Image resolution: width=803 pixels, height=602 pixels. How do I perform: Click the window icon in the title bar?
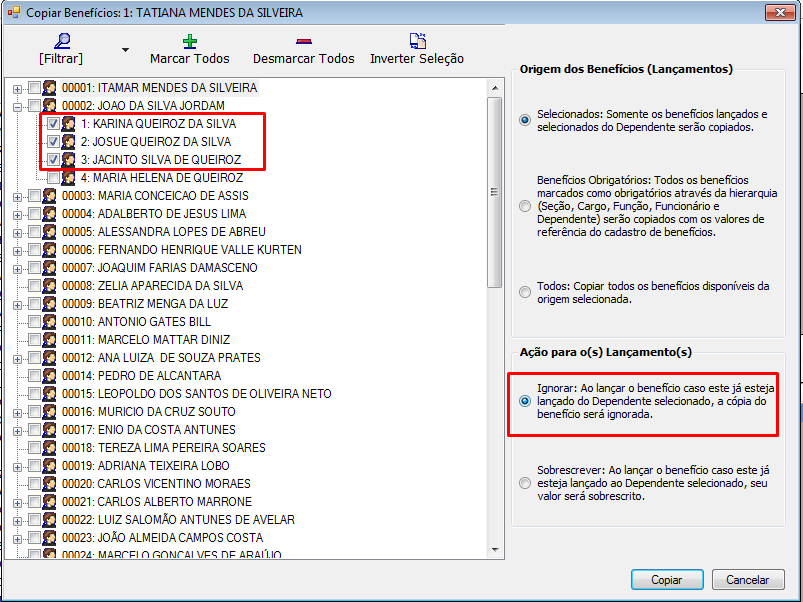(13, 12)
